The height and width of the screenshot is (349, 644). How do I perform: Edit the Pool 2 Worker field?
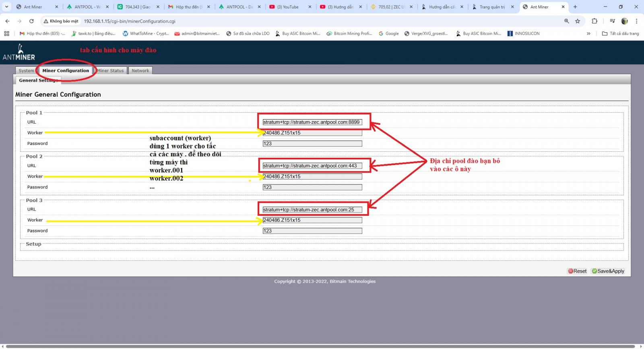tap(312, 177)
